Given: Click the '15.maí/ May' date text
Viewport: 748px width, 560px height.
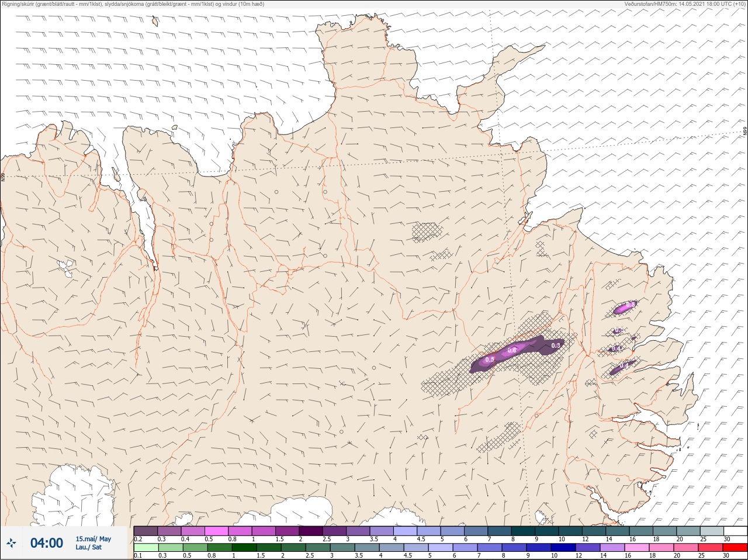Looking at the screenshot, I should click(93, 539).
